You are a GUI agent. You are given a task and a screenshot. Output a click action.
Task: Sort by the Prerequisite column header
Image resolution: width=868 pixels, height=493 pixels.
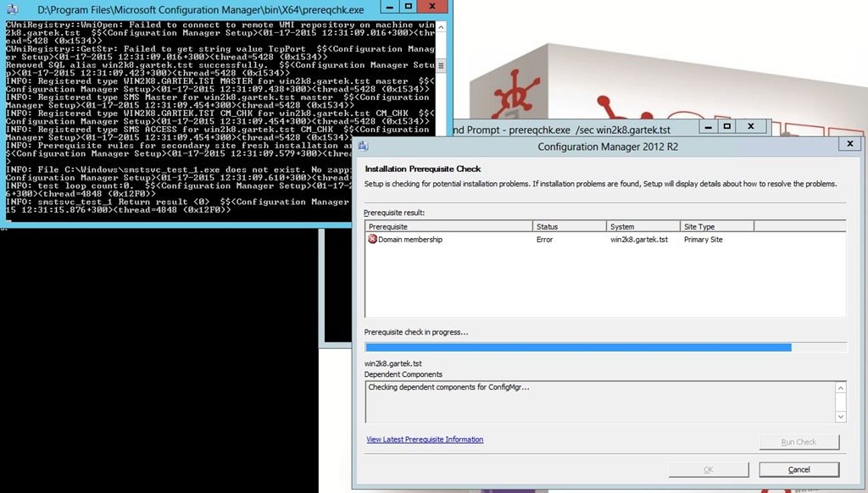point(449,226)
